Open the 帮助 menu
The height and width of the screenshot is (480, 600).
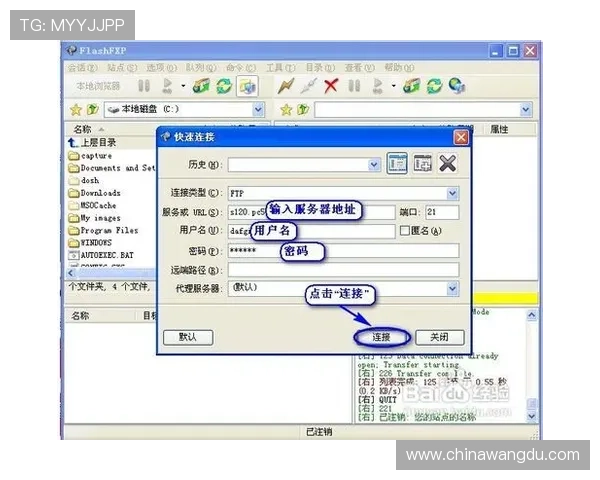pyautogui.click(x=399, y=68)
